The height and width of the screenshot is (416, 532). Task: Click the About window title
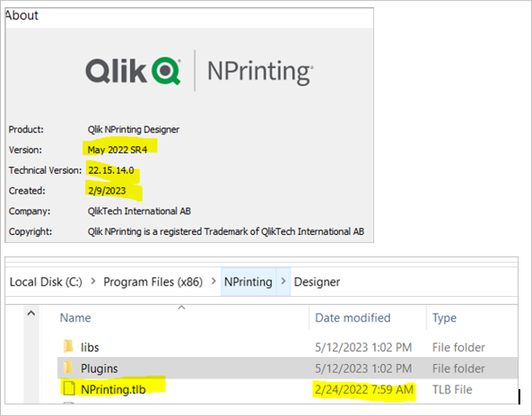coord(21,16)
